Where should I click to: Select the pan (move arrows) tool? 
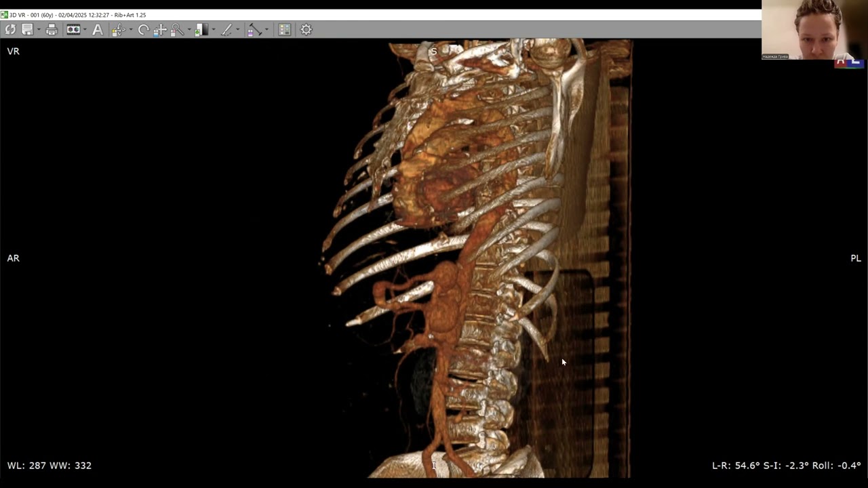click(x=160, y=30)
